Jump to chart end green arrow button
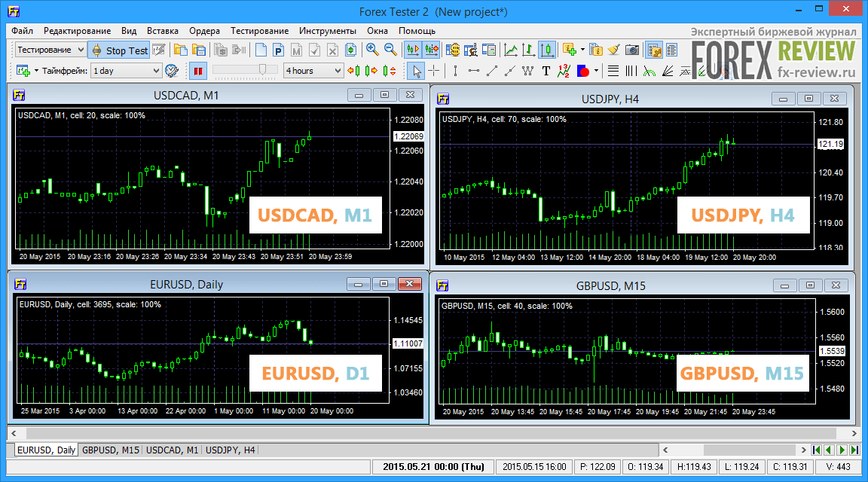Viewport: 868px width, 482px height. pos(854,450)
